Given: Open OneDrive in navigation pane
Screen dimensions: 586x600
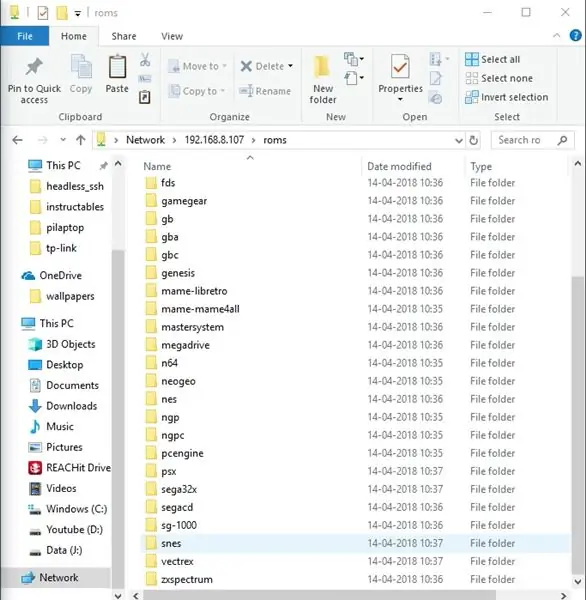Looking at the screenshot, I should pyautogui.click(x=52, y=276).
